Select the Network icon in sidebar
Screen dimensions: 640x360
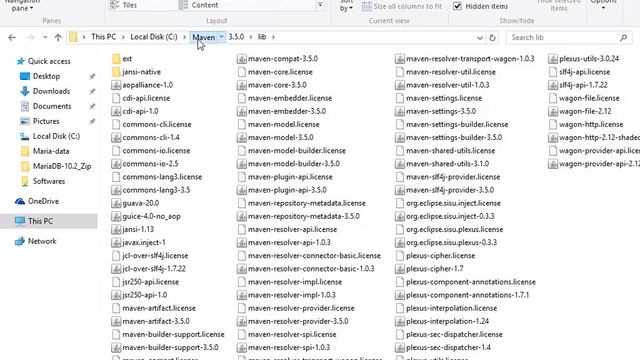[20, 241]
